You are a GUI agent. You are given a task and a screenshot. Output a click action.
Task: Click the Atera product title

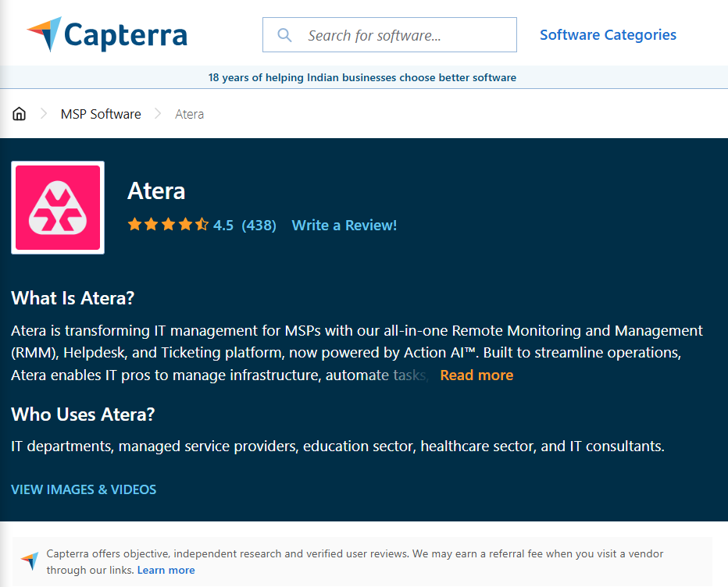(x=156, y=190)
